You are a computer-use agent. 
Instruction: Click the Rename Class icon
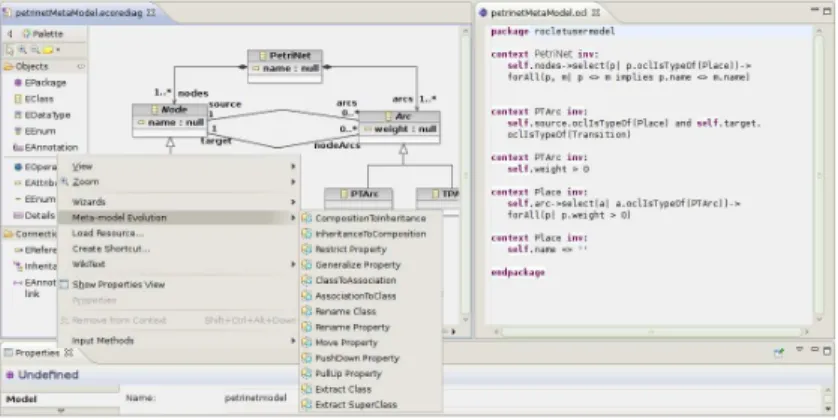click(x=307, y=311)
